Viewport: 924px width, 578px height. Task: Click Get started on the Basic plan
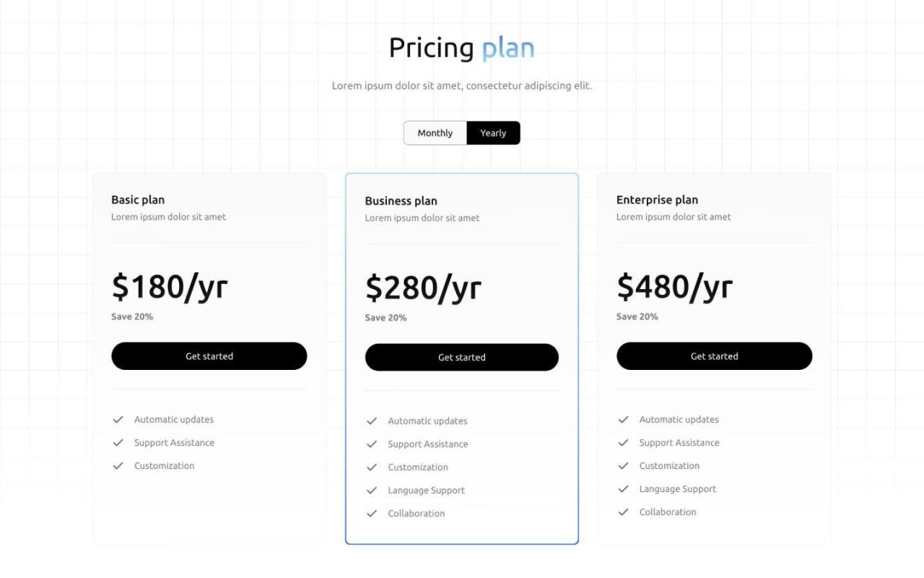click(x=209, y=355)
